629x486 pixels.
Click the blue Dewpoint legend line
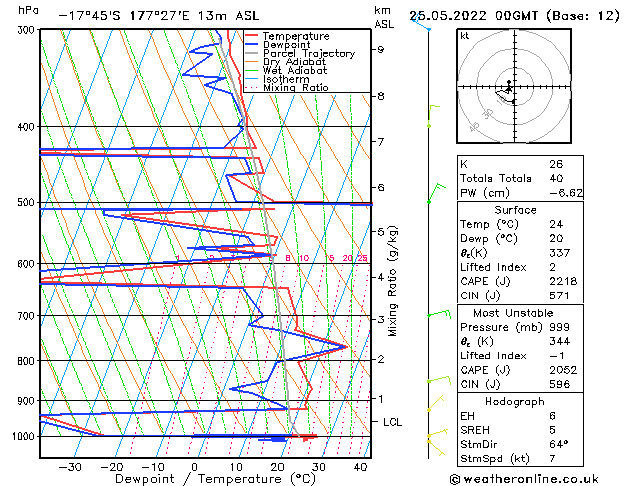tap(252, 45)
